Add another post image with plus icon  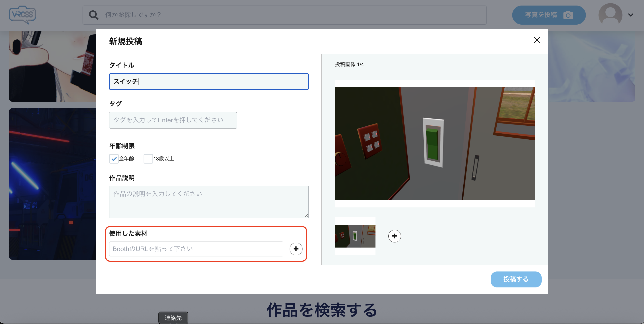[x=395, y=236]
